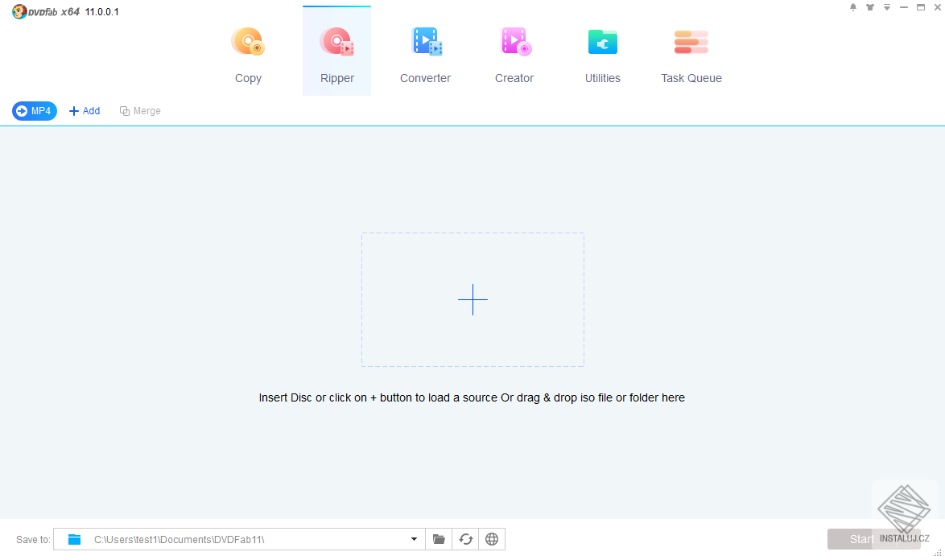This screenshot has height=560, width=945.
Task: Click the skin shirt icon
Action: tap(869, 7)
